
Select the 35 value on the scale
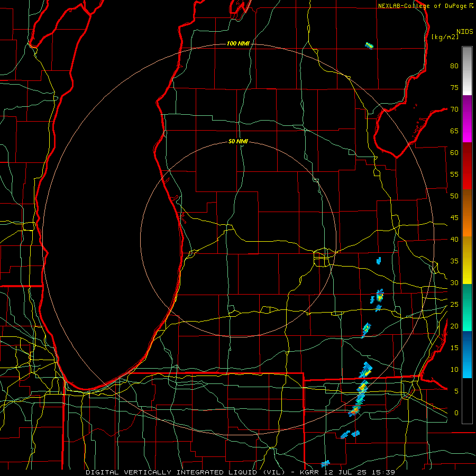454,261
